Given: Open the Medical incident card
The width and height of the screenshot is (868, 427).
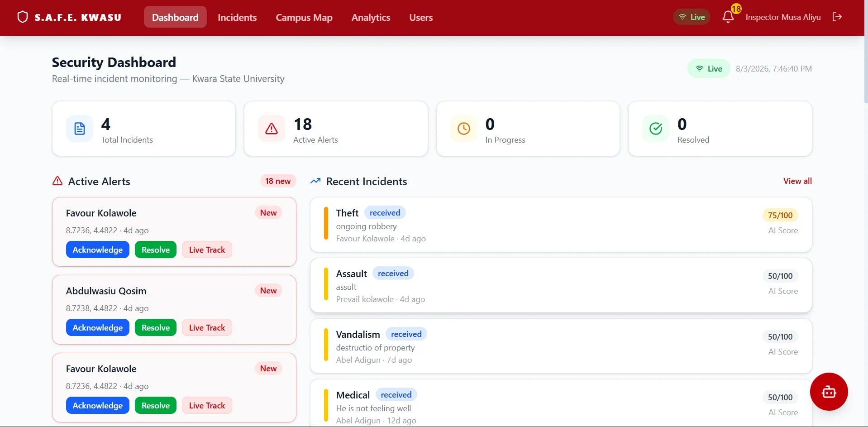Looking at the screenshot, I should (561, 403).
